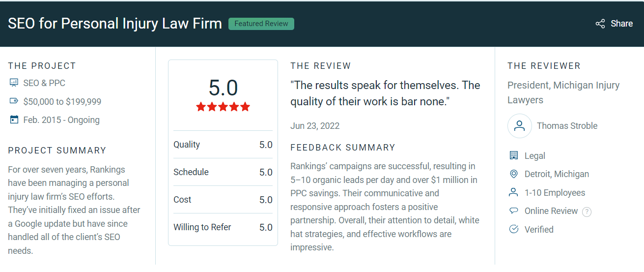Click the person icon beside 1-10 Employees

tap(514, 192)
